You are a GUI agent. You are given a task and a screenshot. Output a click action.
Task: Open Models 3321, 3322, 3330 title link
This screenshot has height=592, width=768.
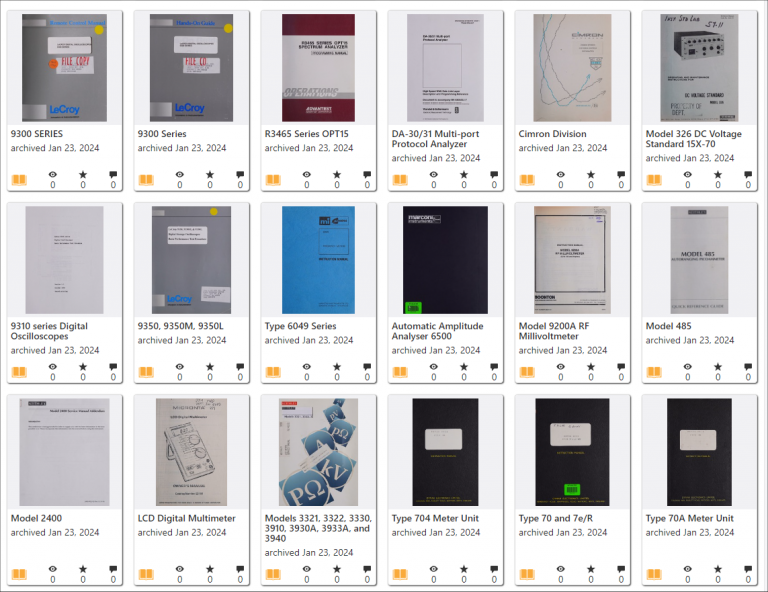[318, 528]
